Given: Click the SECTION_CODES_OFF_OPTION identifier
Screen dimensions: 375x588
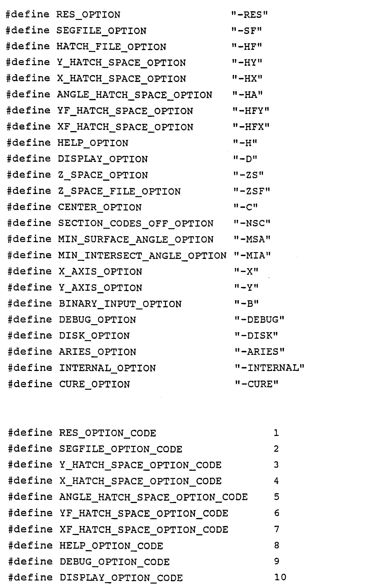Looking at the screenshot, I should coord(136,223).
